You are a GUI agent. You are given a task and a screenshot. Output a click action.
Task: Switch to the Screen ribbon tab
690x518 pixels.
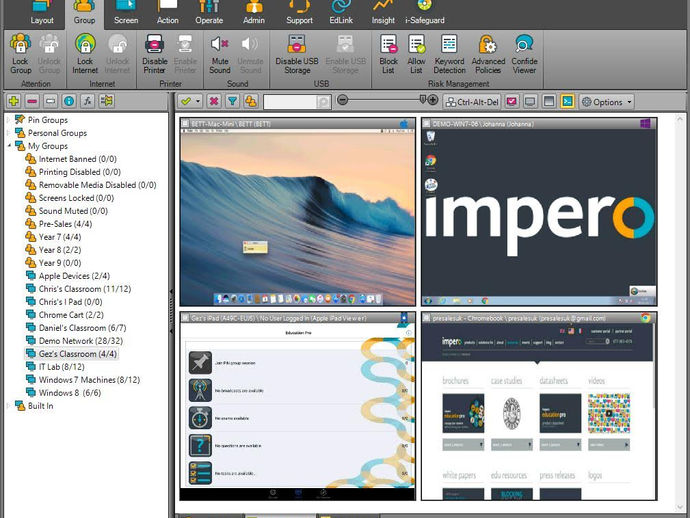pos(126,13)
